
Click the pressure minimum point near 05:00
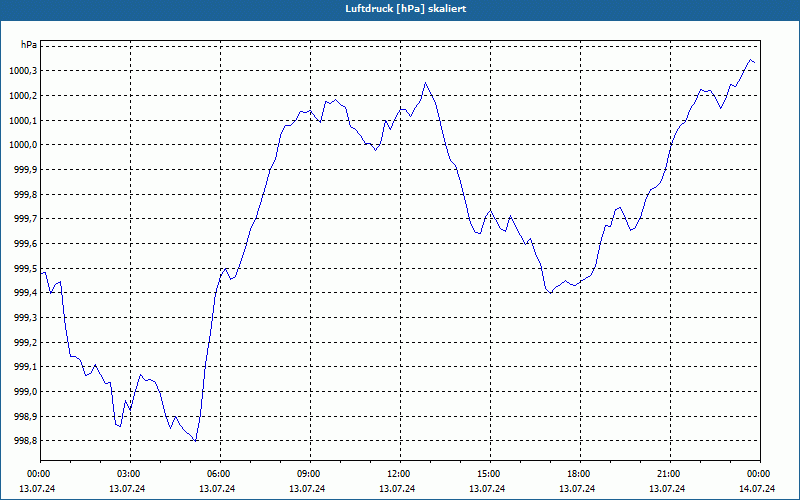pos(195,441)
